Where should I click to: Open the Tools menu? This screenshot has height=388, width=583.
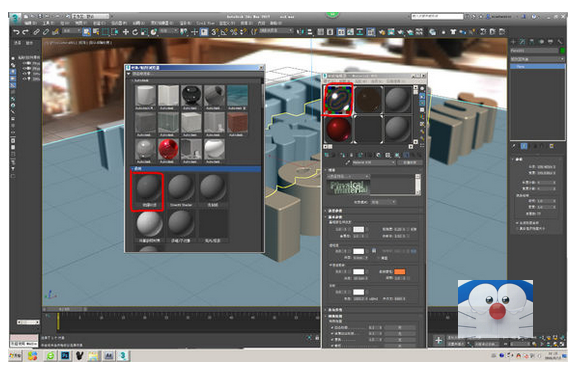(x=48, y=23)
